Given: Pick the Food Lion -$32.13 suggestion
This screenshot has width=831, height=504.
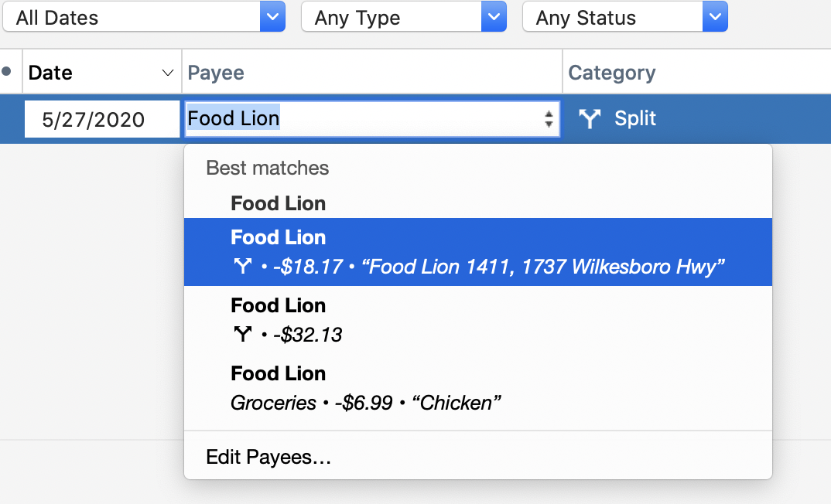Looking at the screenshot, I should [x=477, y=320].
